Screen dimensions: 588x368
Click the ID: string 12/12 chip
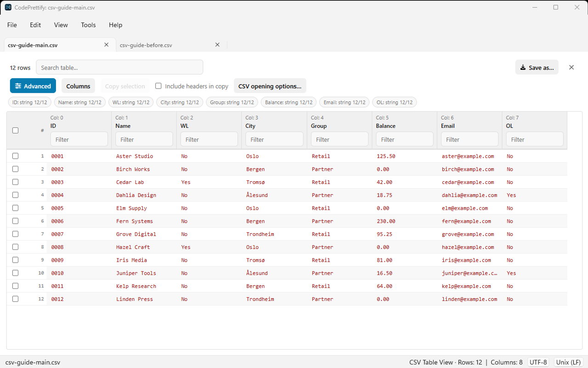30,102
